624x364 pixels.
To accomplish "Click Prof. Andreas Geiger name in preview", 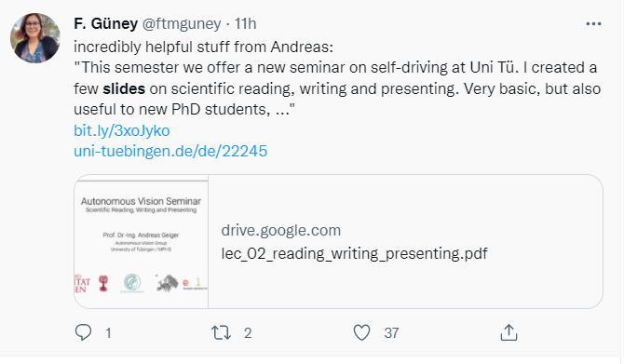I will [141, 236].
